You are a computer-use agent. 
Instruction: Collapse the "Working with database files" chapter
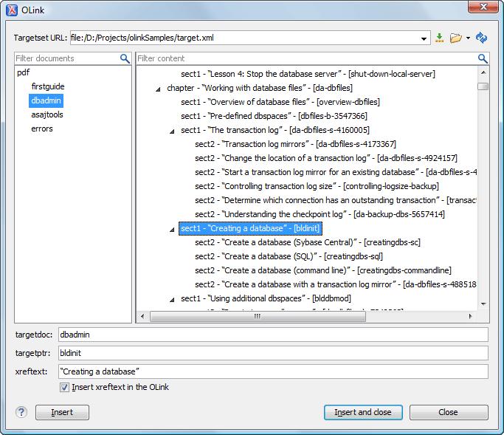(158, 88)
